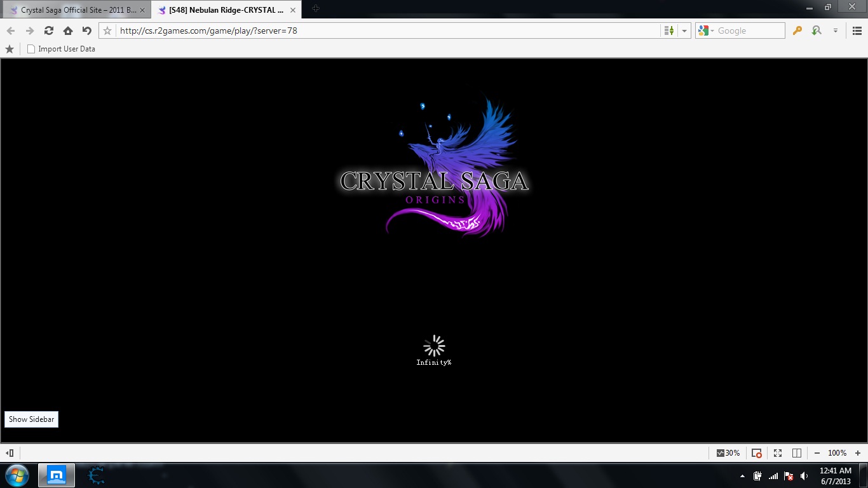Click the zoom in plus button
The image size is (868, 488).
[x=857, y=453]
